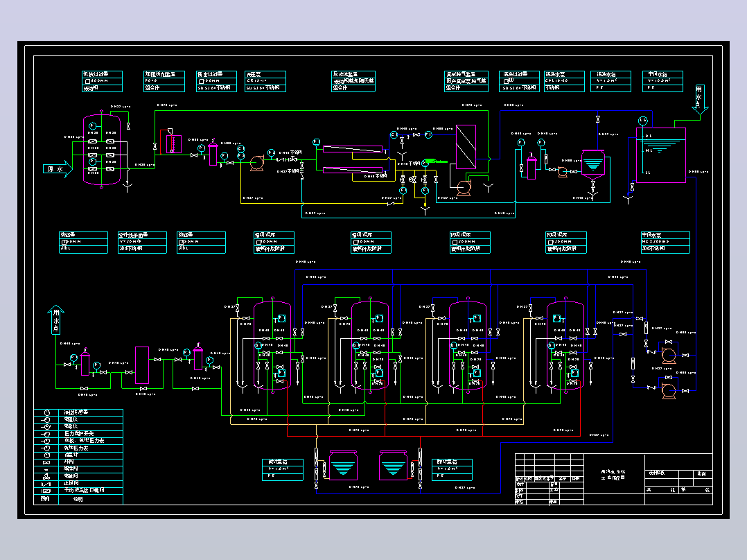This screenshot has width=747, height=560.
Task: Select the mechanical filter tank beside 原水 arrow
Action: 101,150
